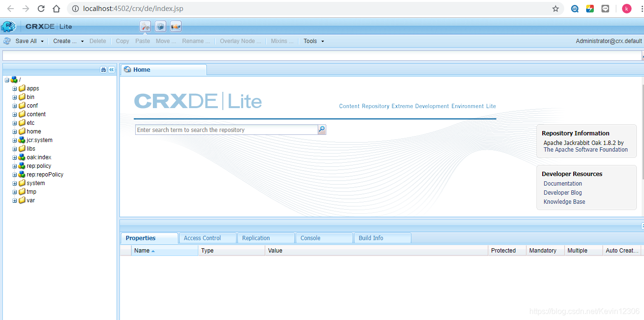The image size is (644, 320).
Task: Select the content tree node
Action: [x=36, y=114]
